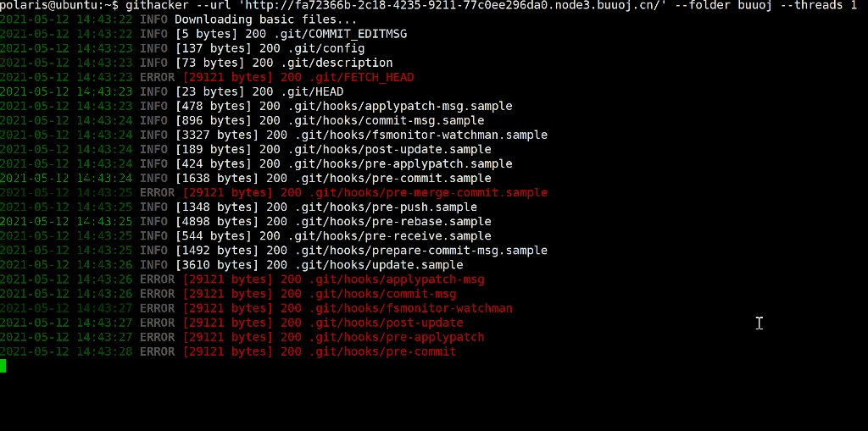The width and height of the screenshot is (868, 431).
Task: Click the last error line .git/hooks/pre-commit
Action: [228, 351]
